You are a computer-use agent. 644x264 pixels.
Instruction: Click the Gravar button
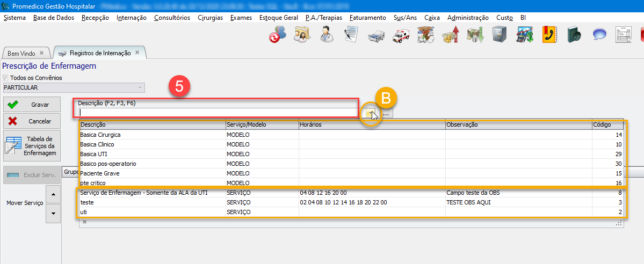point(32,105)
